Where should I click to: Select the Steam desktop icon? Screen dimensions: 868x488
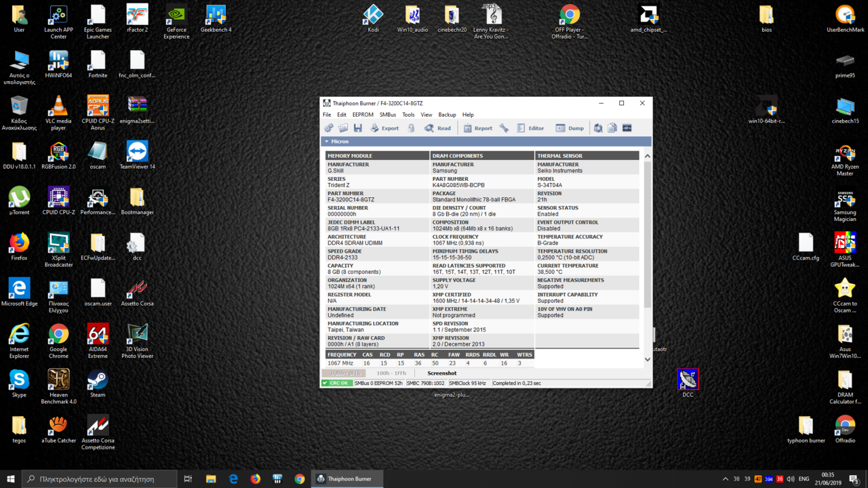click(x=98, y=383)
